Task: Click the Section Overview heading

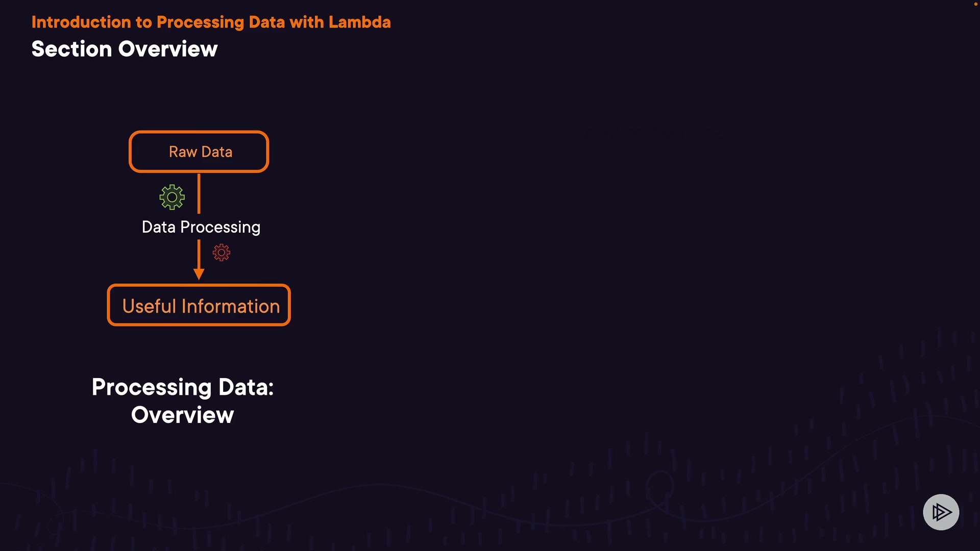Action: click(125, 49)
